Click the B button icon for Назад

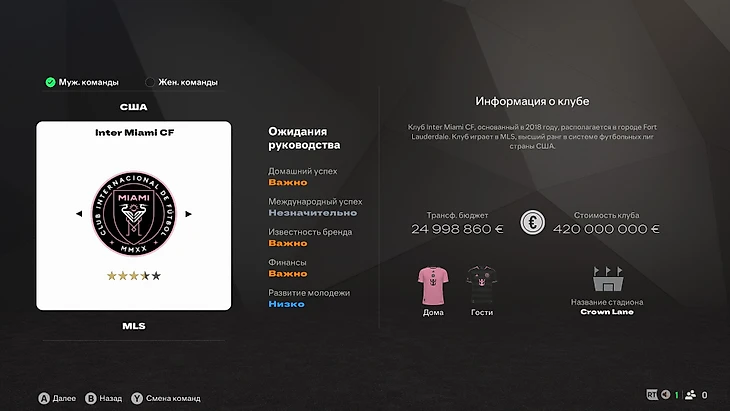[90, 398]
